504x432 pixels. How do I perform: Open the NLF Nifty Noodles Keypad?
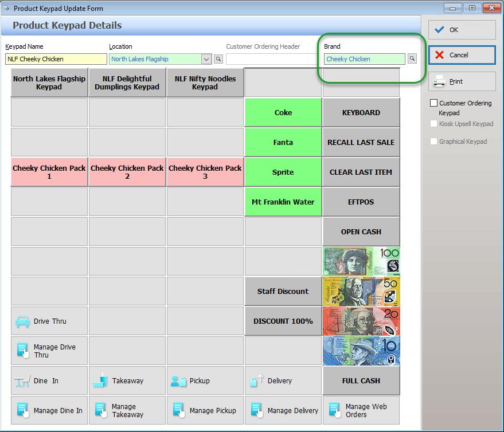(205, 83)
